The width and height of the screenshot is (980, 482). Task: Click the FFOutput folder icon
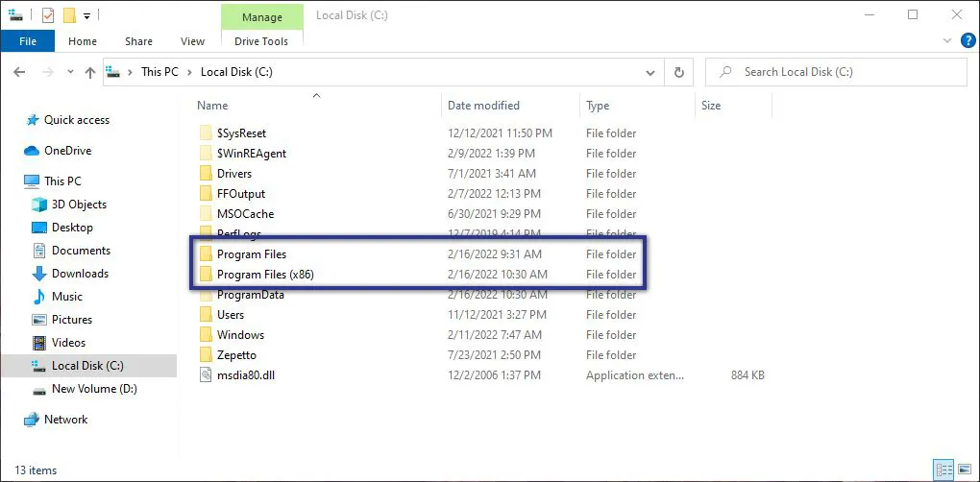(207, 194)
